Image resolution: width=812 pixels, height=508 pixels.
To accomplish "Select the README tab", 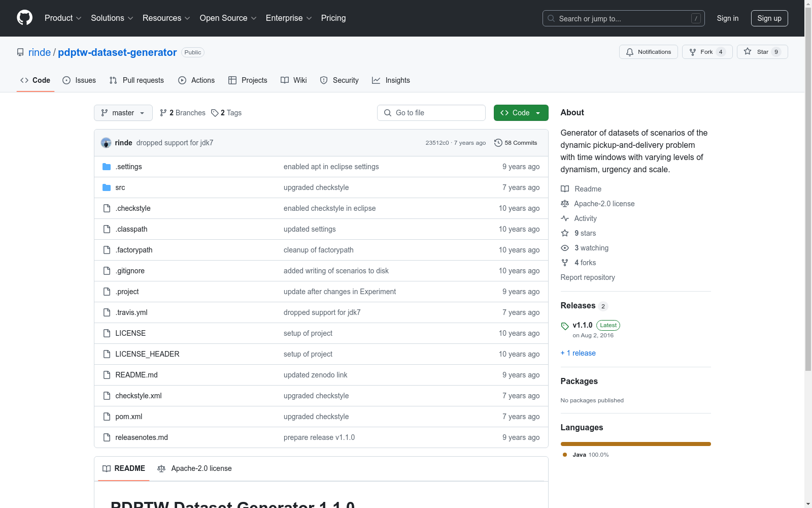I will pyautogui.click(x=124, y=468).
